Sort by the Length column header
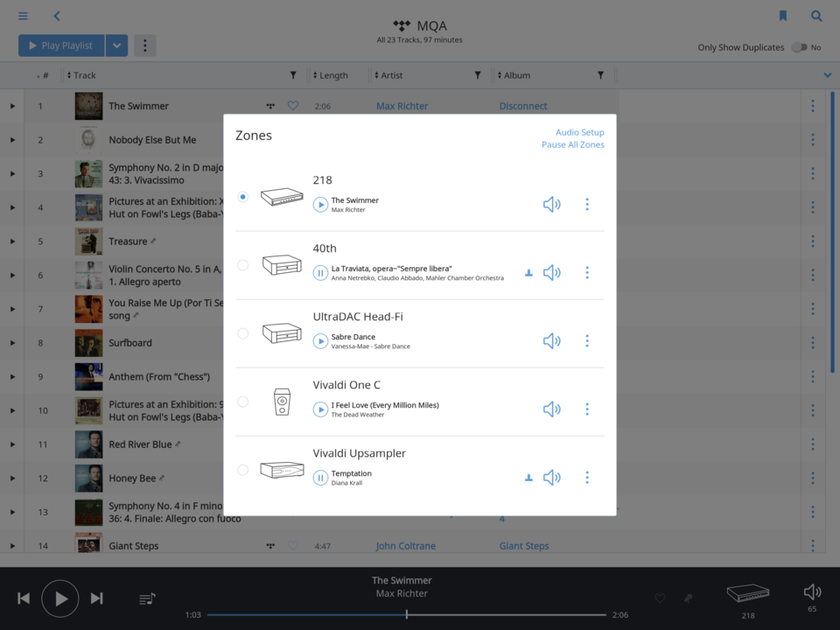The height and width of the screenshot is (630, 840). (x=331, y=75)
